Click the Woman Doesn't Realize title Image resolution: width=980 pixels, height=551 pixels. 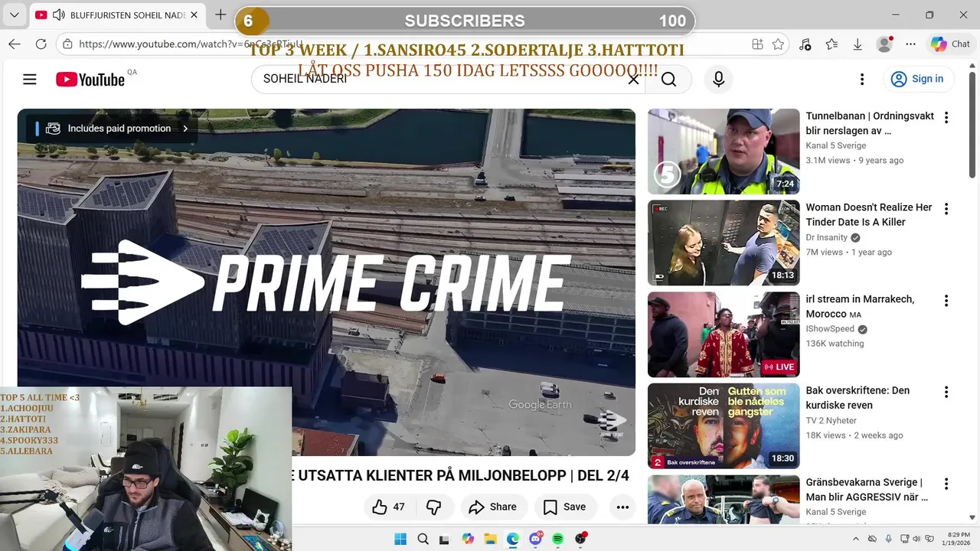pyautogui.click(x=869, y=214)
